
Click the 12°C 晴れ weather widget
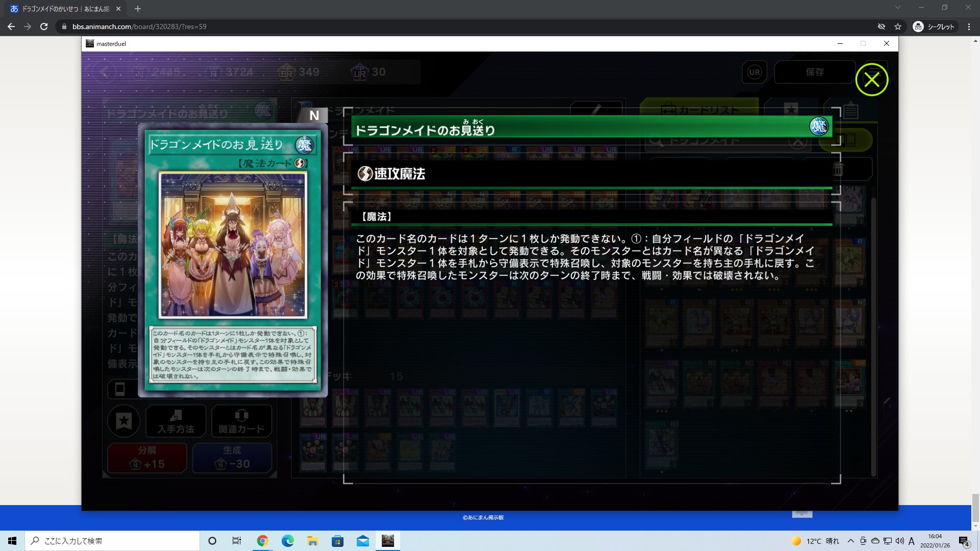[815, 541]
